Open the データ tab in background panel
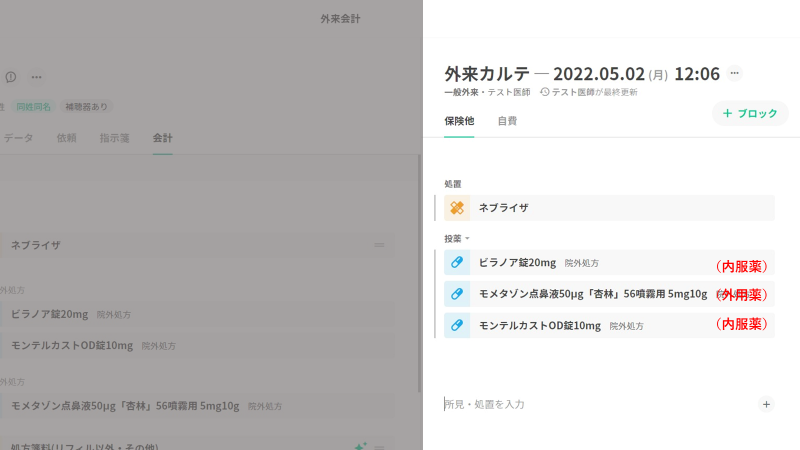Viewport: 800px width, 450px height. tap(18, 138)
